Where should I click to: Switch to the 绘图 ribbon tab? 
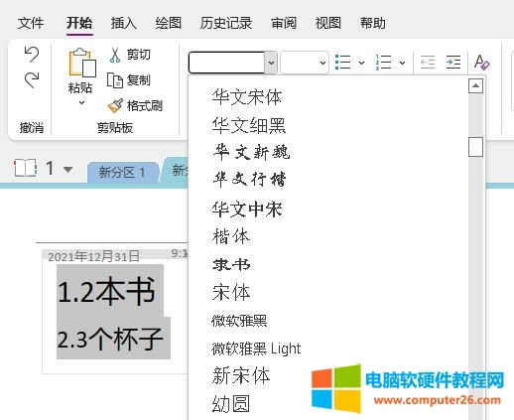coord(169,23)
